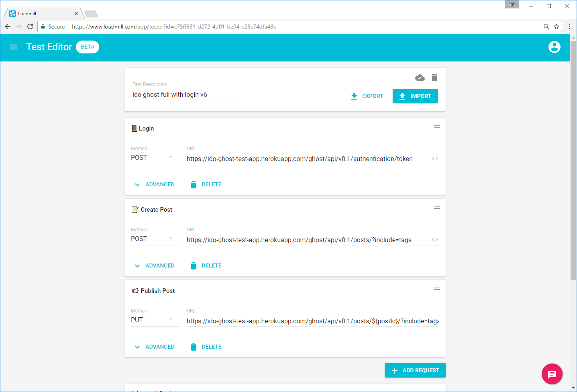This screenshot has height=392, width=577.
Task: Delete the test with the trash icon
Action: 434,78
